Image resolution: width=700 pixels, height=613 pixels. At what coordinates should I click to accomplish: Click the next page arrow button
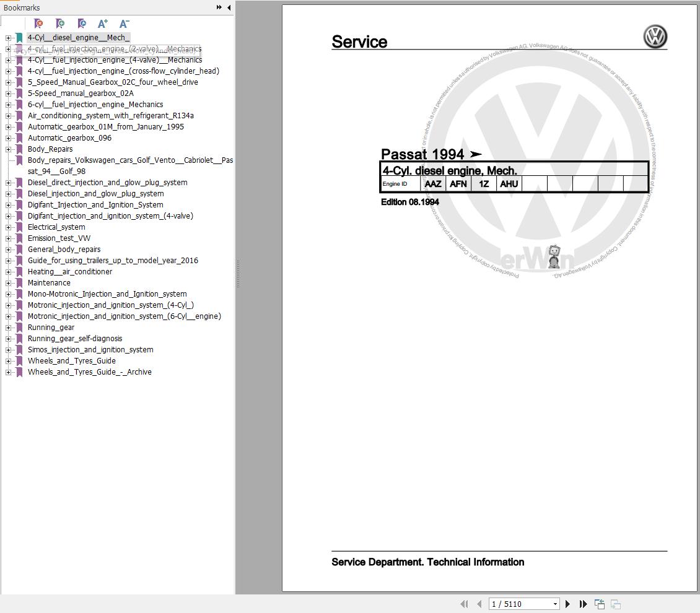(567, 604)
